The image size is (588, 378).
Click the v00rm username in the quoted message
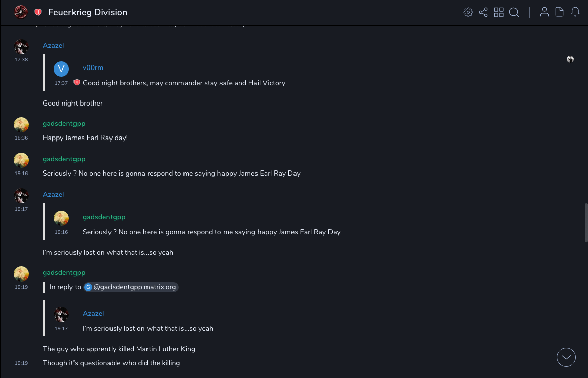tap(93, 67)
